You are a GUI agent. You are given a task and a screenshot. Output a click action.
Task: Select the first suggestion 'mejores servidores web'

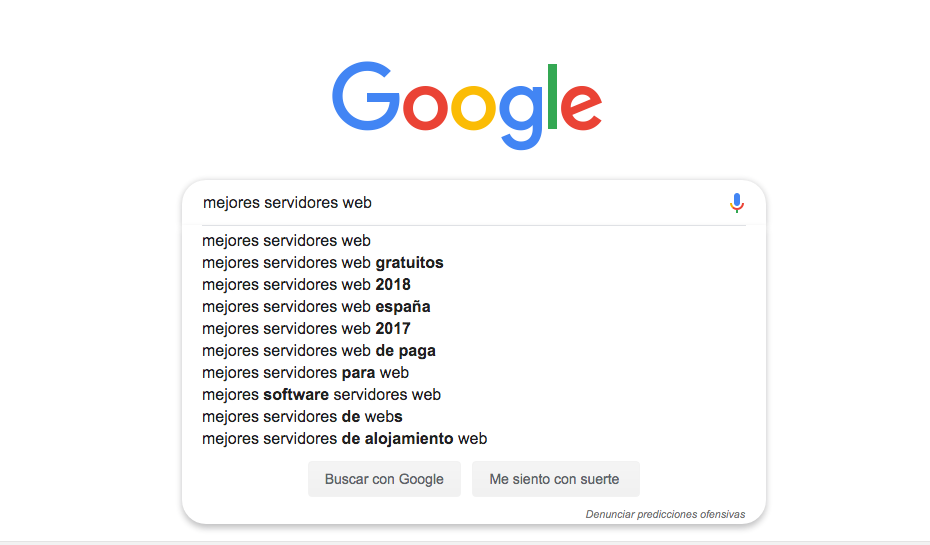click(x=286, y=241)
